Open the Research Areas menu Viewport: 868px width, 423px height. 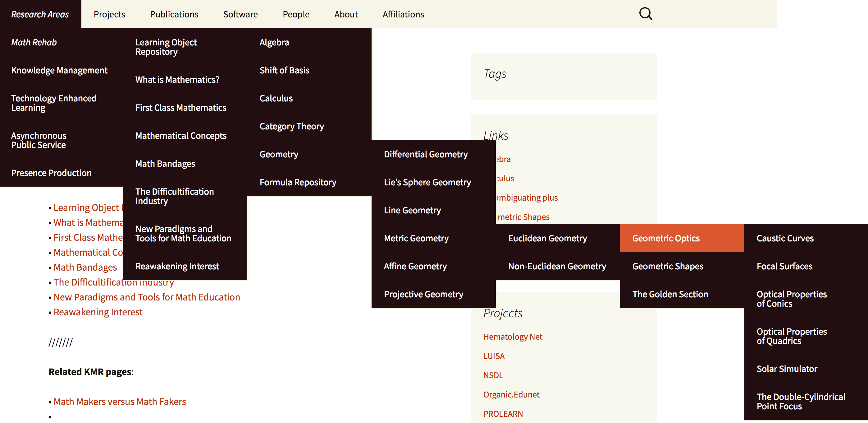click(x=40, y=14)
